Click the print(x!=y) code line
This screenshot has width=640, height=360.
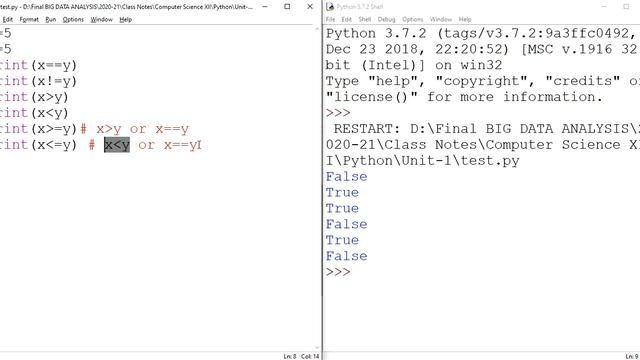38,81
